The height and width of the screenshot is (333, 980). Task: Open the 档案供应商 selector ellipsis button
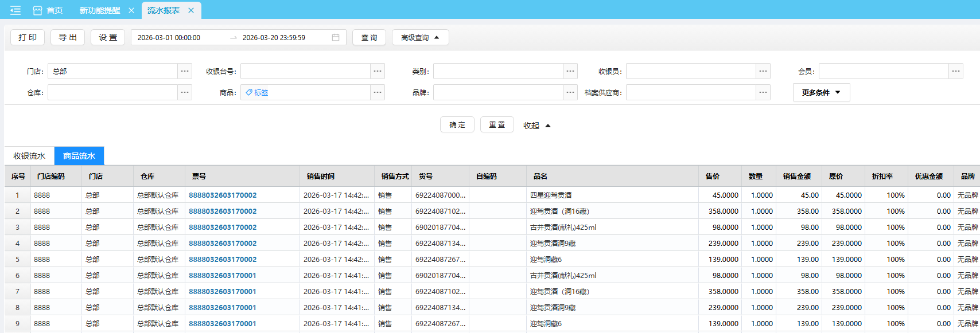coord(763,92)
